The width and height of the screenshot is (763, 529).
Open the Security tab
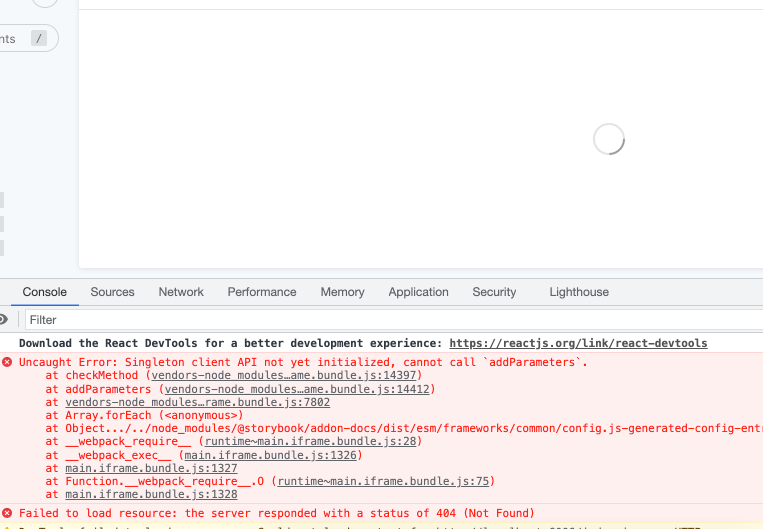tap(494, 292)
